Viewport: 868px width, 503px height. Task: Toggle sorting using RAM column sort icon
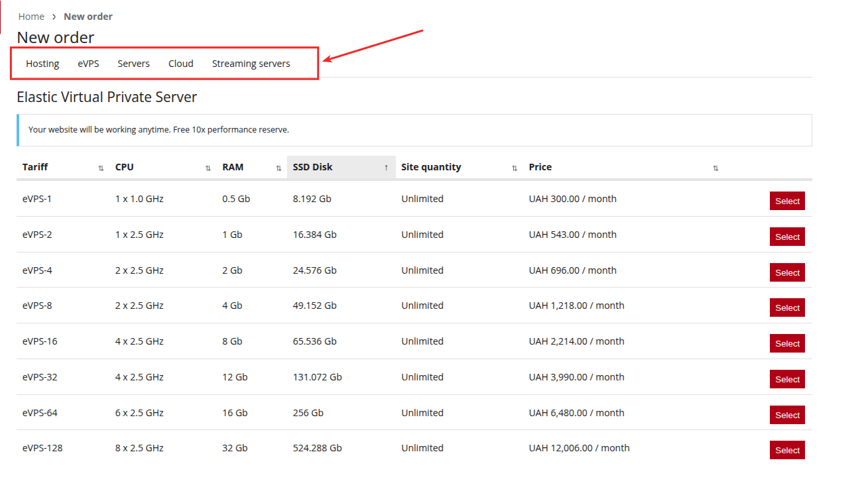click(279, 168)
